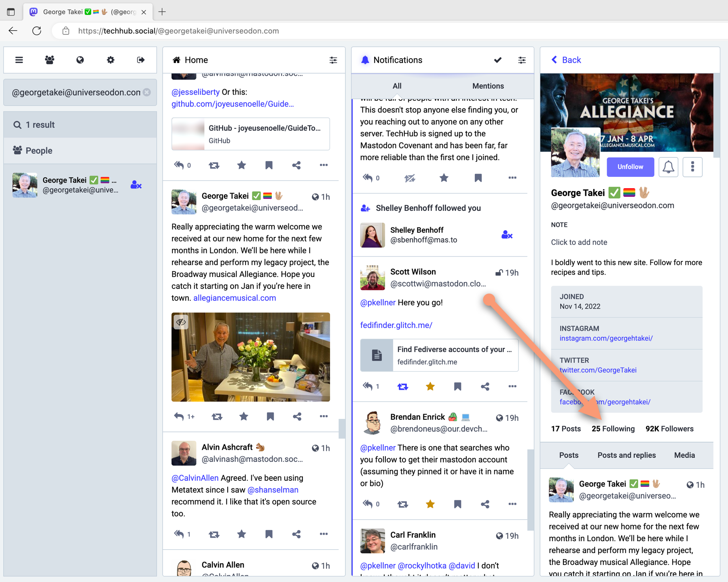Select the Posts and replies tab
728x582 pixels.
tap(626, 455)
